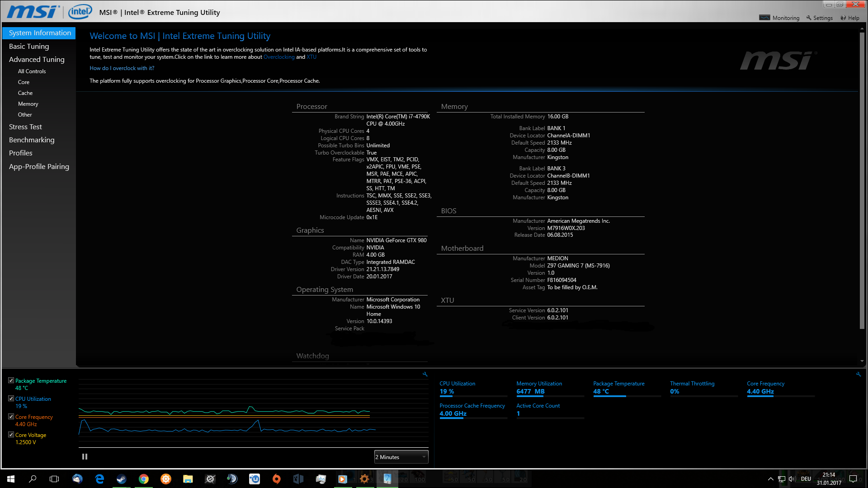Open Stress Test section
Image resolution: width=868 pixels, height=488 pixels.
click(x=25, y=127)
